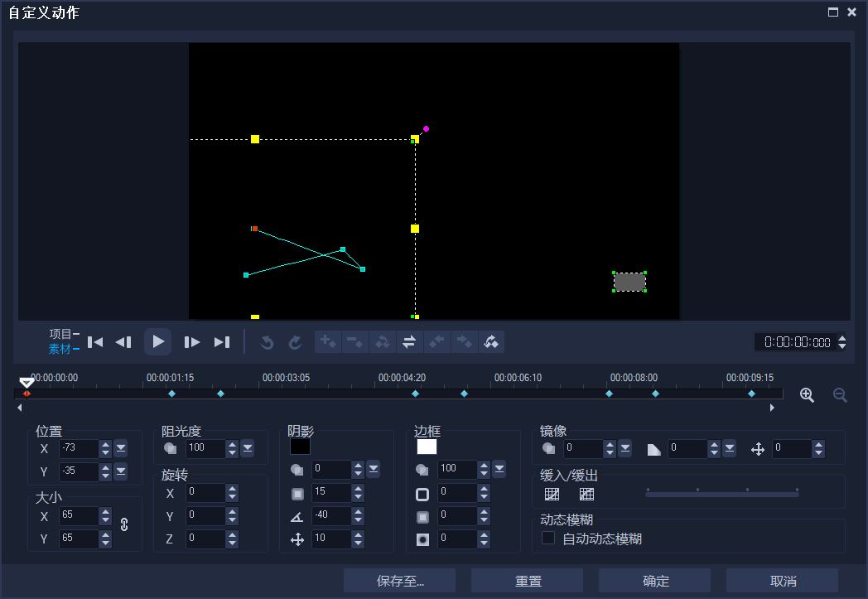
Task: Open mirror fade dropdown arrow
Action: tap(730, 448)
